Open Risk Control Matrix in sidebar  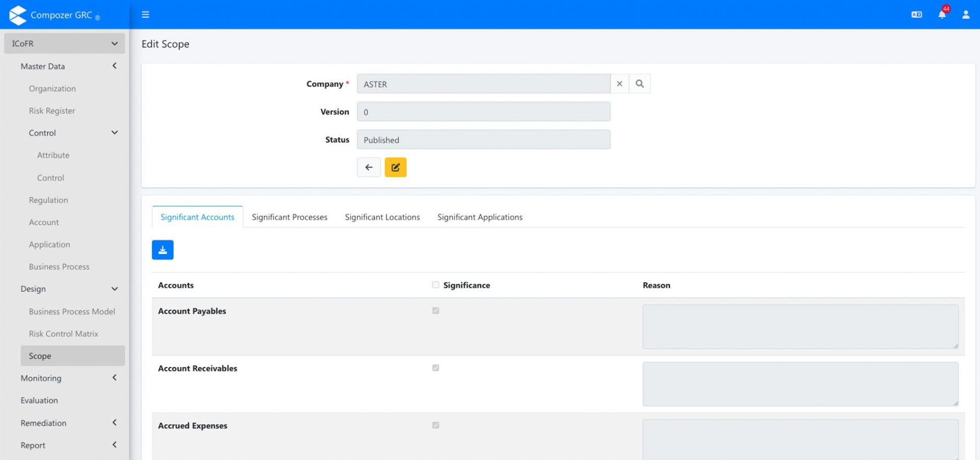tap(64, 334)
